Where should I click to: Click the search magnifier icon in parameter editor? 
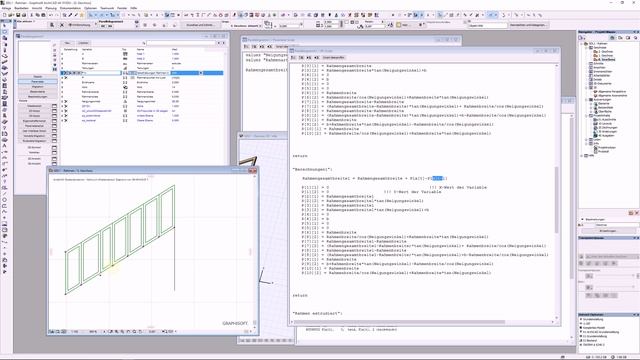[144, 43]
